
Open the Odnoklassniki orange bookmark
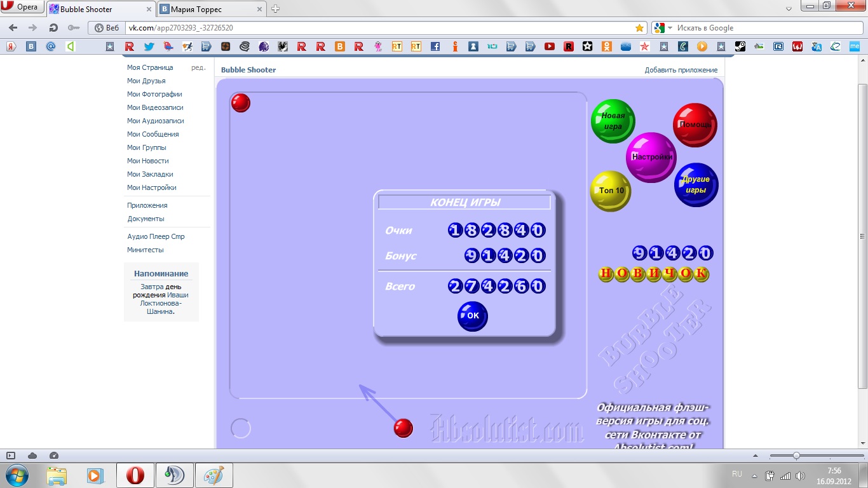point(607,46)
